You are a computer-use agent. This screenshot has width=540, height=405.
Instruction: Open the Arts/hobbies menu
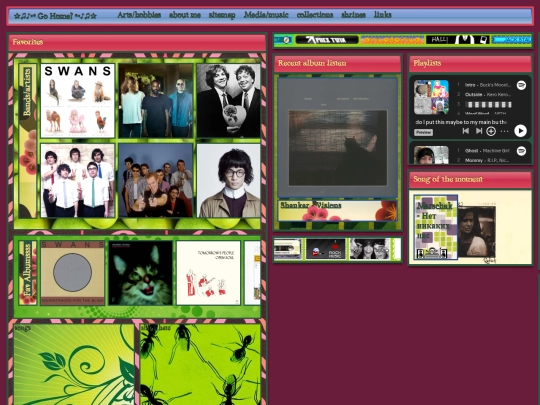(x=139, y=15)
